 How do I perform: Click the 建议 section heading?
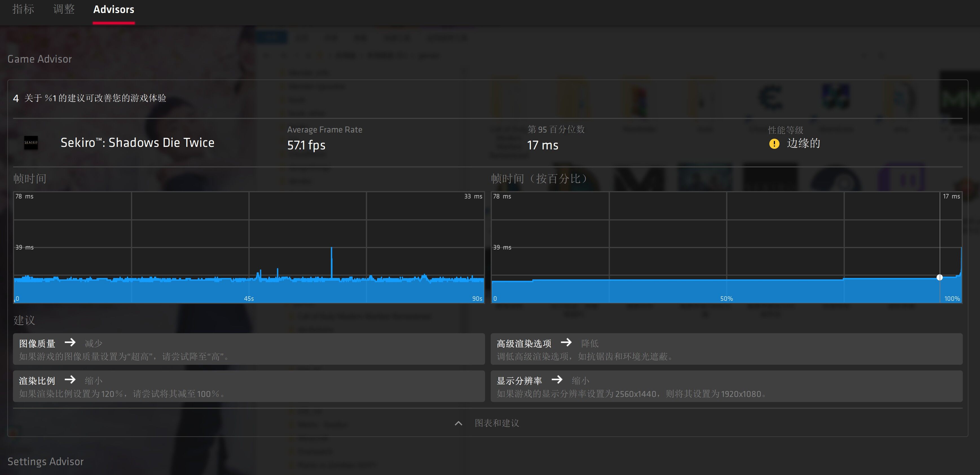pyautogui.click(x=24, y=320)
